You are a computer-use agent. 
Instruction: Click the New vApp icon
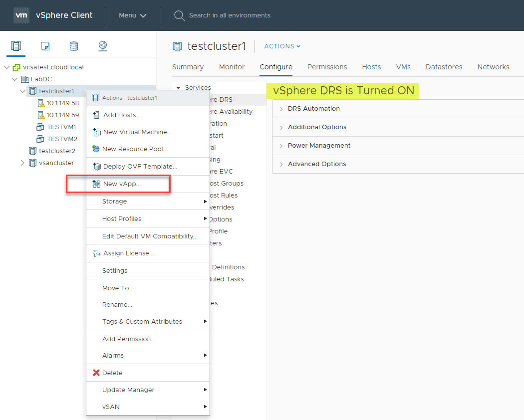[96, 184]
